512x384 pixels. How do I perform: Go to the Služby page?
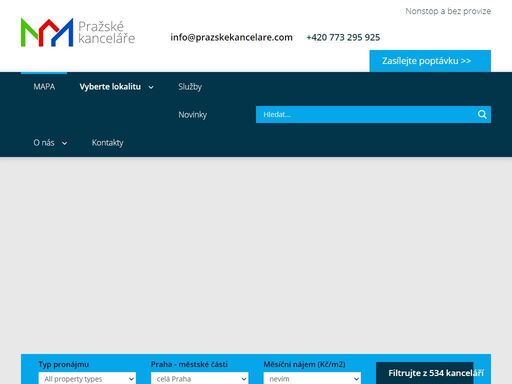pos(190,87)
